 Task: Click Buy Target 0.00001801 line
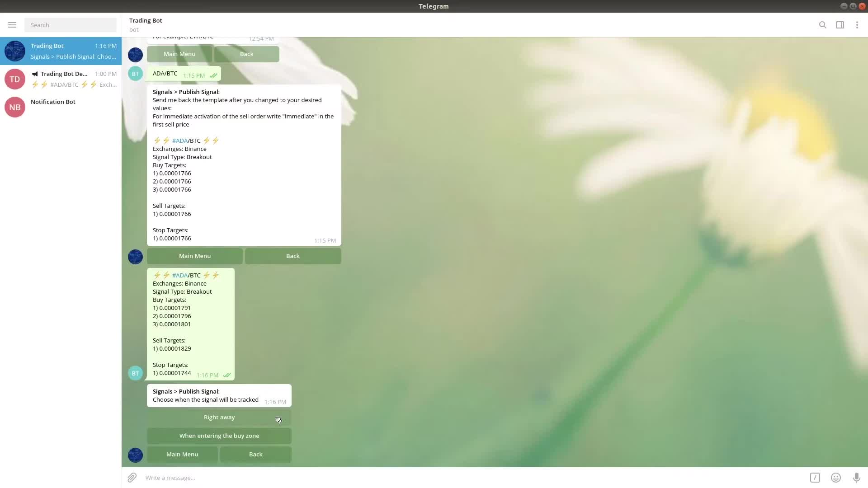click(x=172, y=324)
